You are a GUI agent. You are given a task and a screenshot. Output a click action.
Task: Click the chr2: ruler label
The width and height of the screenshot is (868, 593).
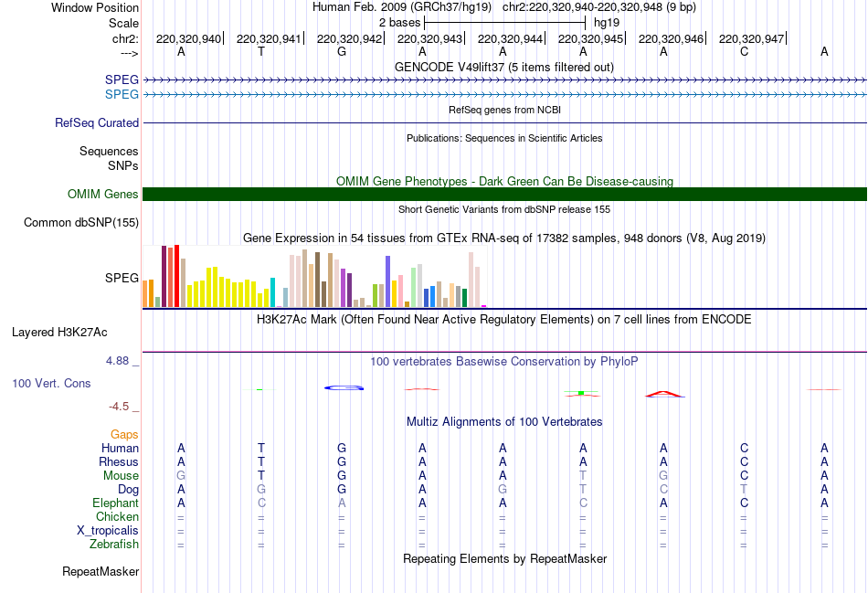[125, 38]
